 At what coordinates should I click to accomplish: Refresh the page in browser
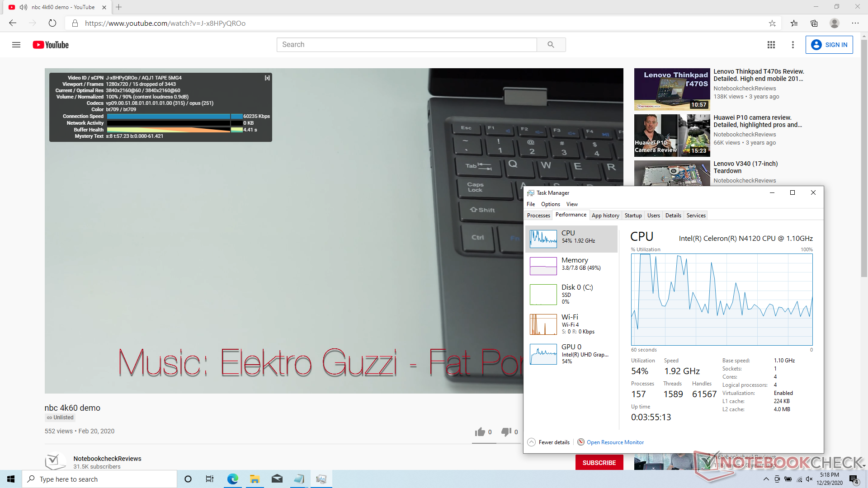52,23
